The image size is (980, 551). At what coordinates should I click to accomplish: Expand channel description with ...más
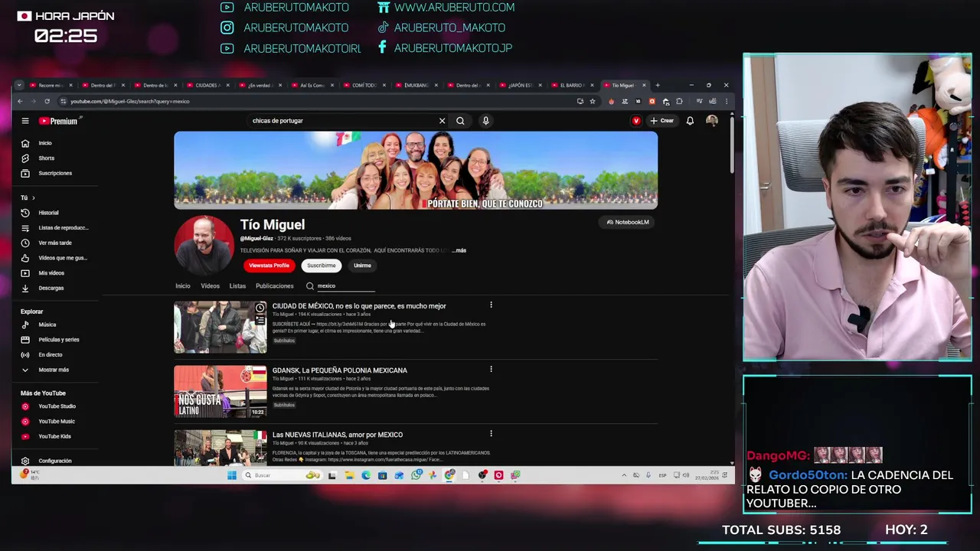pos(459,250)
